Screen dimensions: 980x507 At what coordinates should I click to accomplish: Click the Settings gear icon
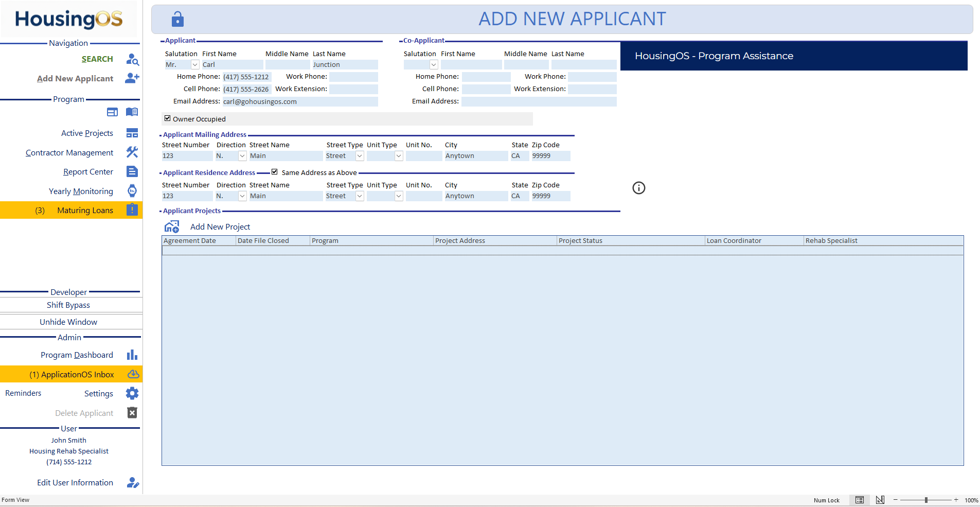coord(132,393)
